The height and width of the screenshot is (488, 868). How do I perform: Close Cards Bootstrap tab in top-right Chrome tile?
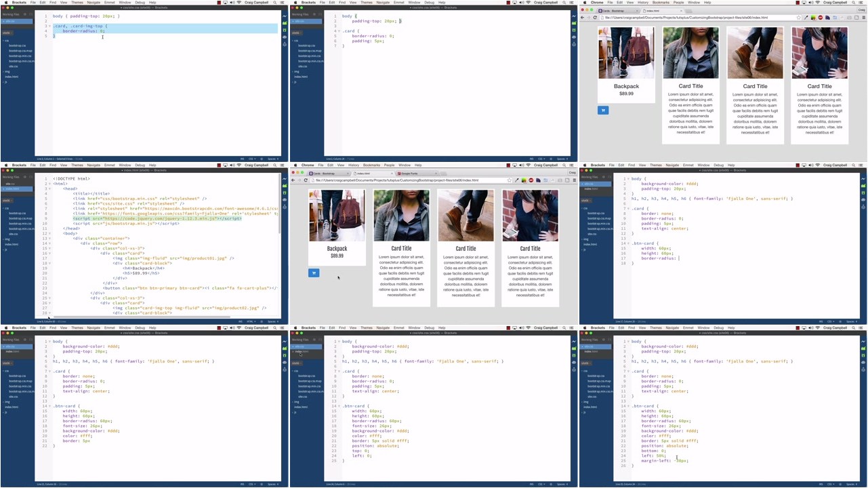[x=636, y=11]
